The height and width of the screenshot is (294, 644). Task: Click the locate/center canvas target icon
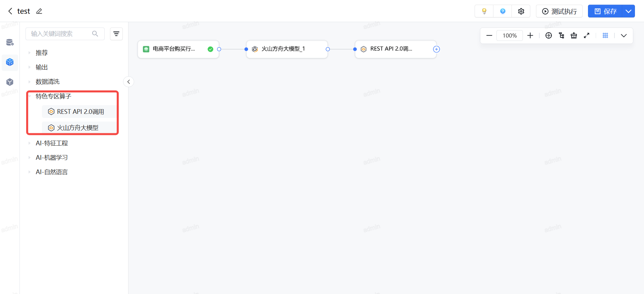[548, 35]
